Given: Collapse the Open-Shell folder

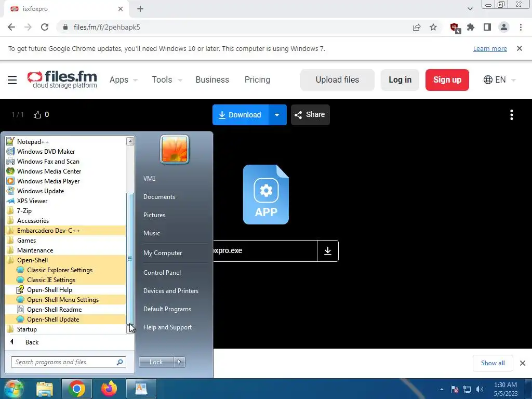Looking at the screenshot, I should pos(65,260).
